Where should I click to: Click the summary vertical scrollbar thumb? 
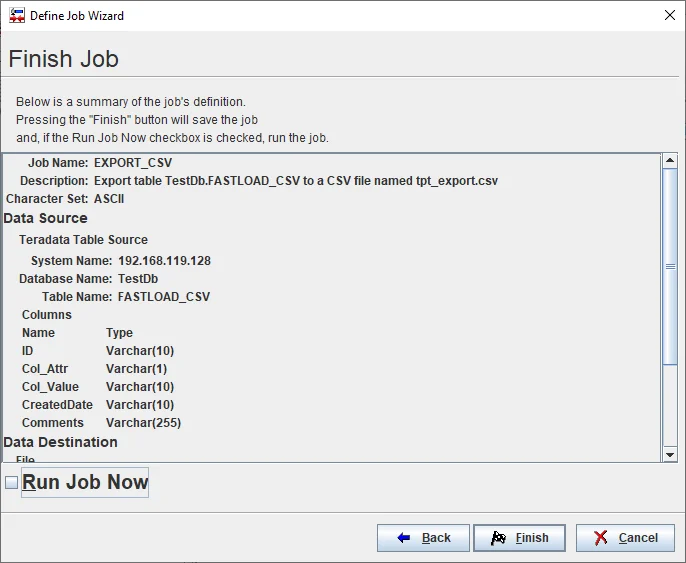tap(670, 266)
